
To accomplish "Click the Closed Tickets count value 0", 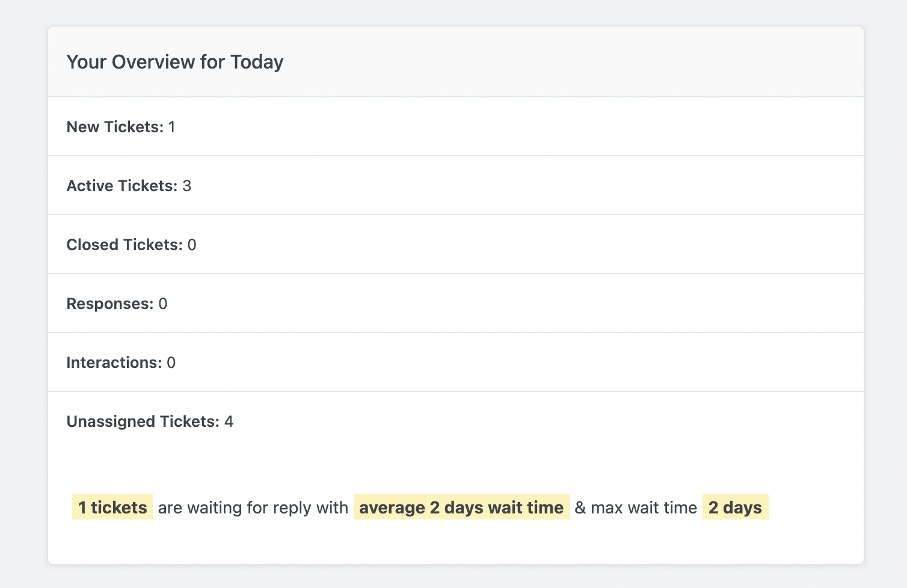I will click(192, 245).
